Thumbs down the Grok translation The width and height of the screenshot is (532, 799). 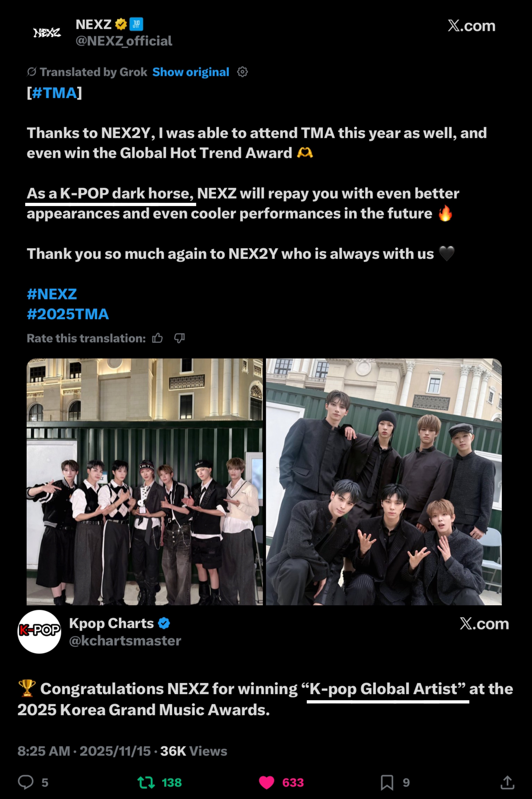click(179, 338)
